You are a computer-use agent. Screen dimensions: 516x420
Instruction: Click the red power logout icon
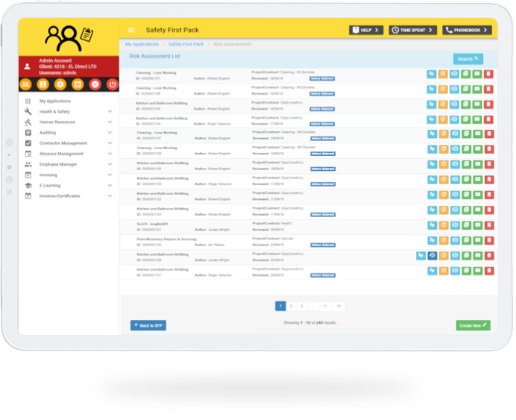[113, 84]
